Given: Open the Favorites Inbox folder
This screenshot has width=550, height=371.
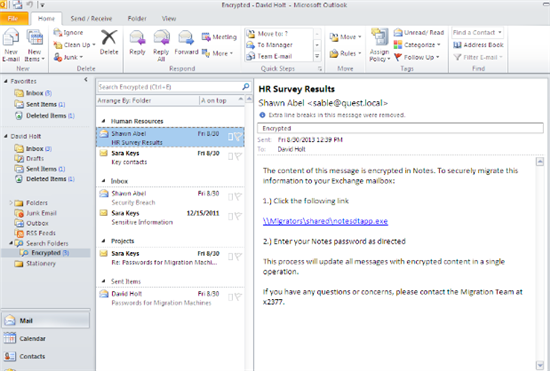Looking at the screenshot, I should coord(33,93).
